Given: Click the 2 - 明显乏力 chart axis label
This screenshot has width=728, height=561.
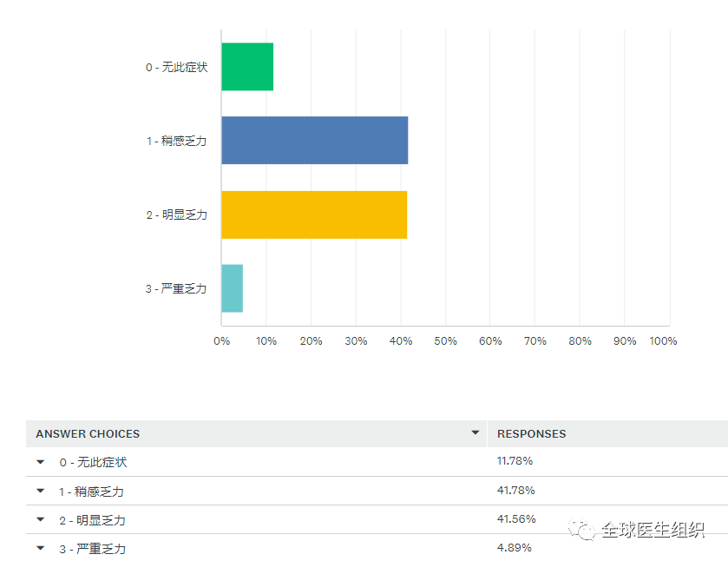Looking at the screenshot, I should click(176, 214).
